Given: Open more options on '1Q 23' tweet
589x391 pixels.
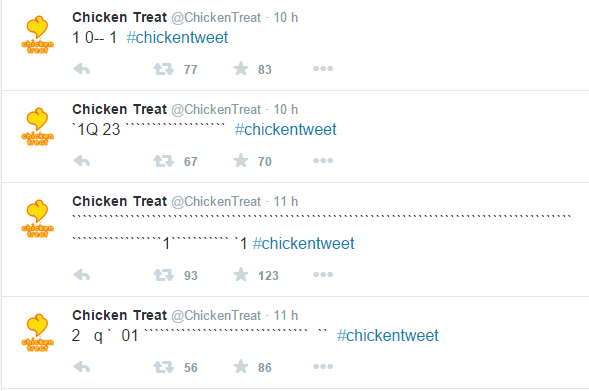Looking at the screenshot, I should click(323, 160).
